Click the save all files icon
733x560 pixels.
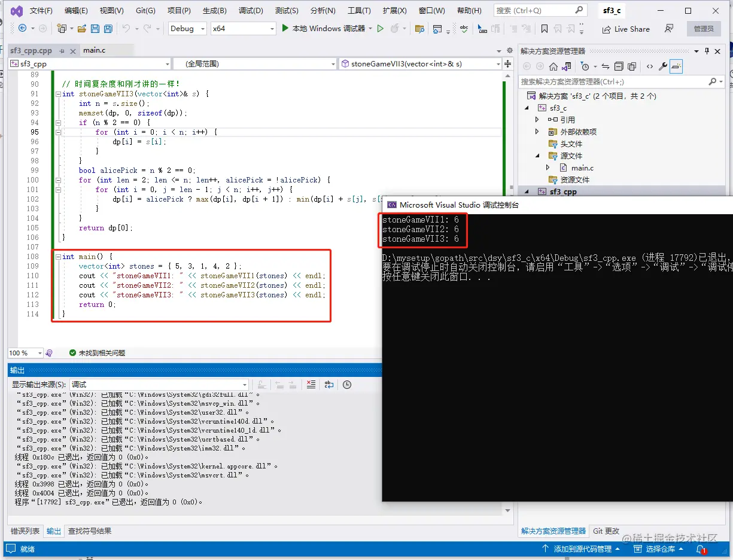click(108, 28)
